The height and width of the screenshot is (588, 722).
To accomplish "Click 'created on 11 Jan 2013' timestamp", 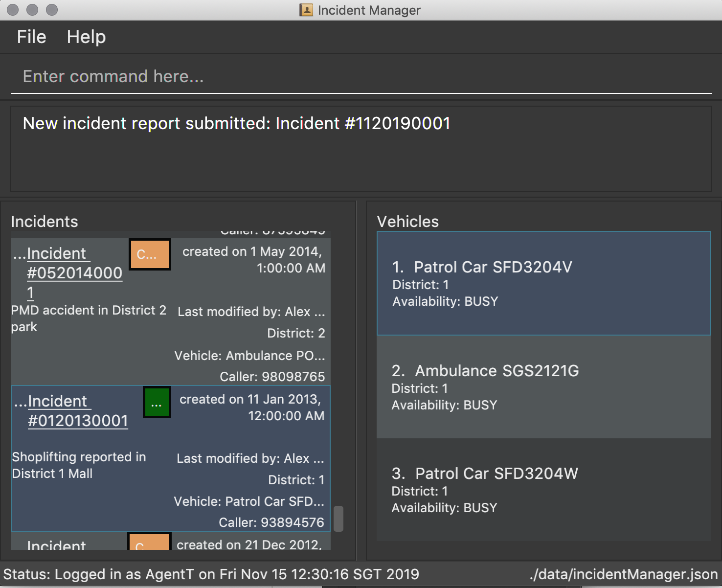I will pos(251,407).
